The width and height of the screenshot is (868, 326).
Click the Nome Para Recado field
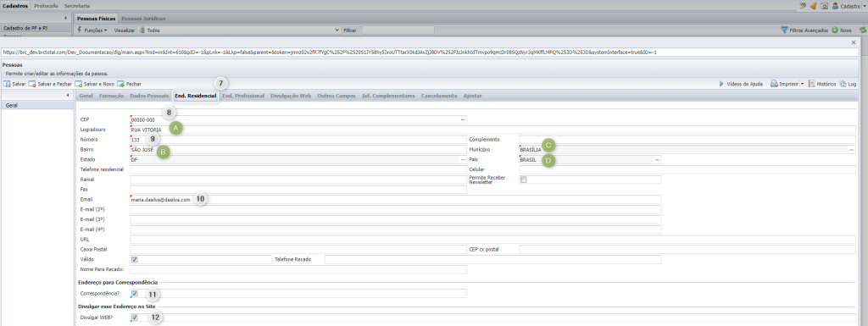click(x=298, y=269)
